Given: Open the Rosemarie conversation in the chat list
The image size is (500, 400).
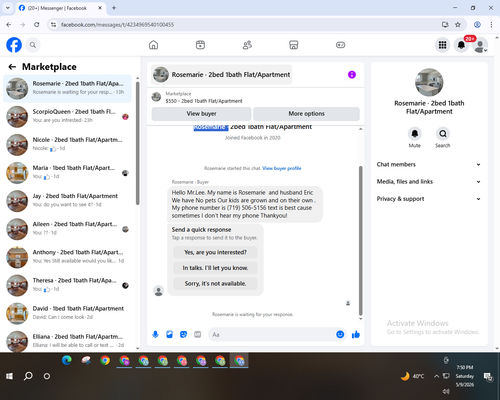Looking at the screenshot, I should (67, 89).
